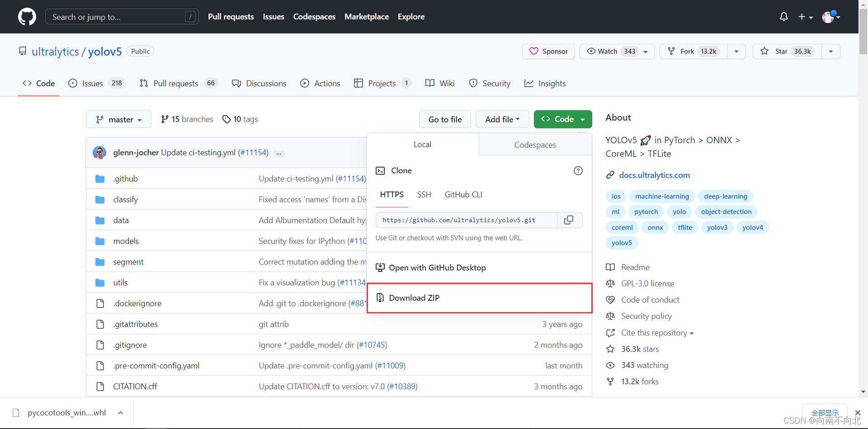Click the Sponsor heart button
This screenshot has height=429, width=868.
[x=548, y=51]
